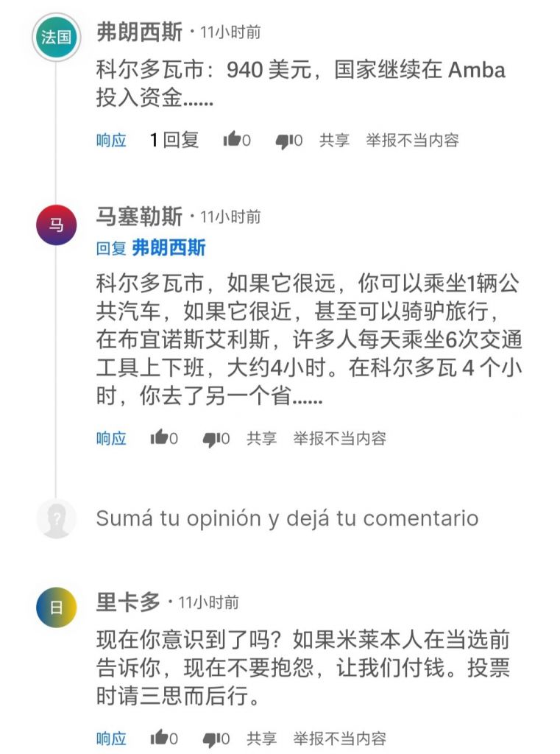Screen dimensions: 560x754
Task: Share 马塞勒斯's reply
Action: pyautogui.click(x=261, y=439)
